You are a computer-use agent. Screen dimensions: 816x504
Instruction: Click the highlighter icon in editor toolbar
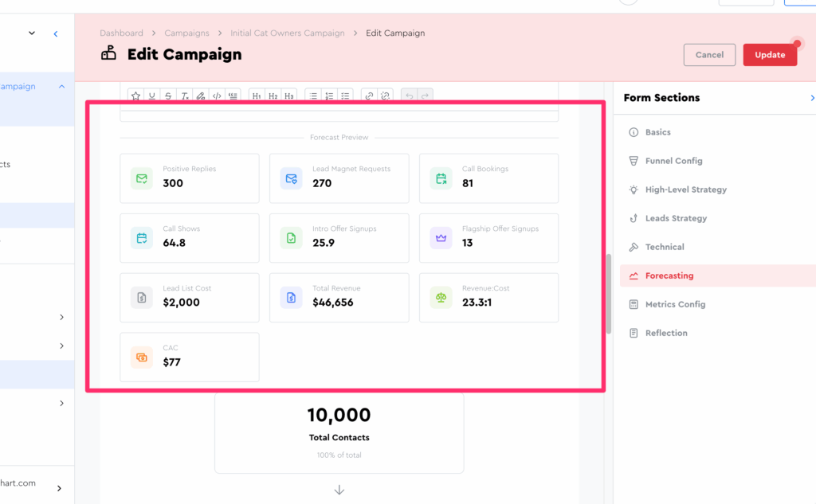tap(201, 96)
